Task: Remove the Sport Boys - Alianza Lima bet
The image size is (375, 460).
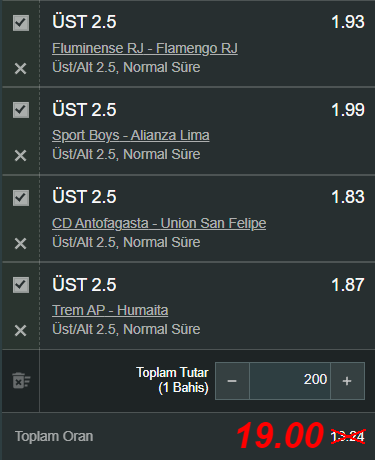Action: [20, 156]
